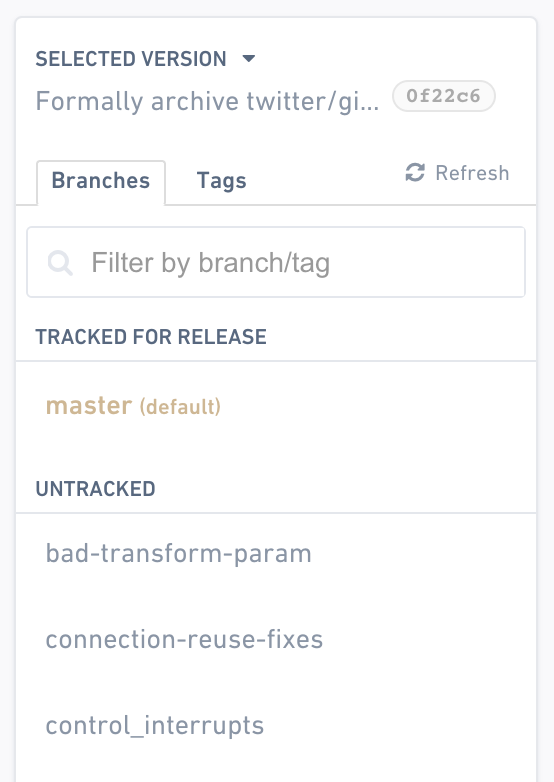Click the TRACKED FOR RELEASE section header

(x=151, y=337)
